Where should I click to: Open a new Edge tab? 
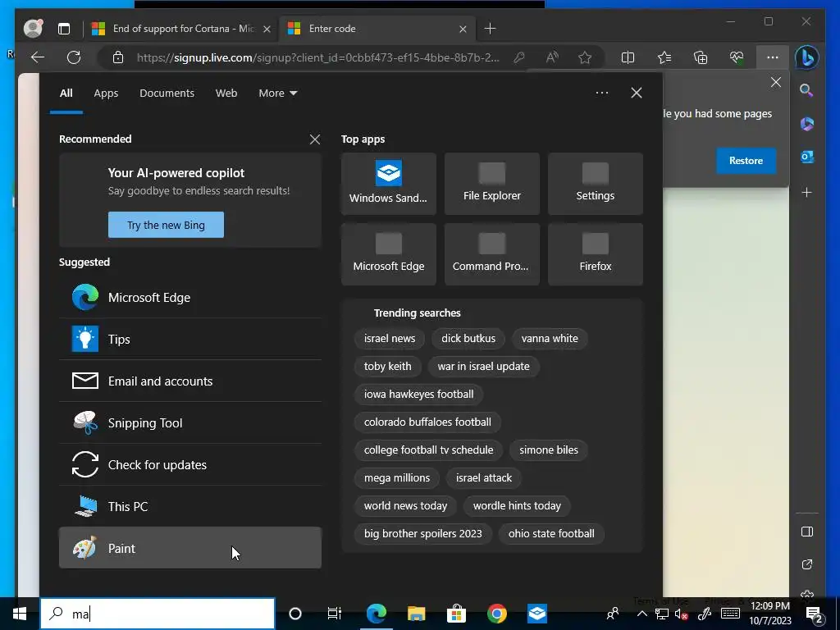[x=491, y=29]
